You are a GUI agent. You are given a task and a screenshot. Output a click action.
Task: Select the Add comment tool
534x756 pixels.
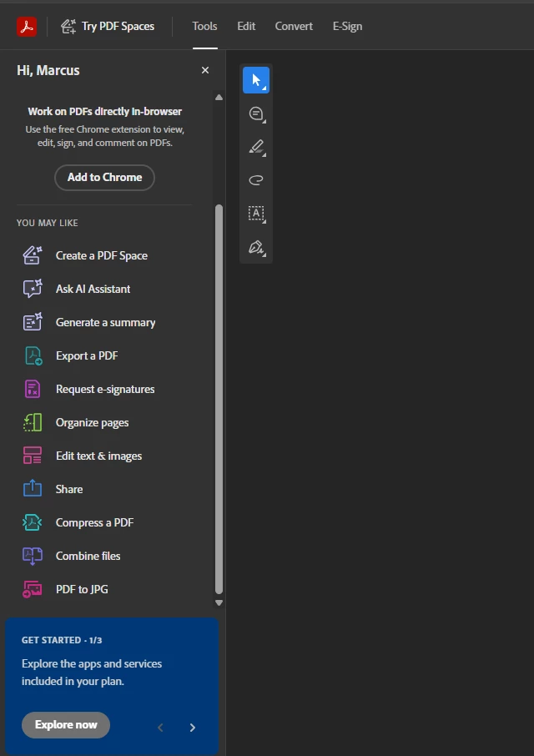coord(256,113)
